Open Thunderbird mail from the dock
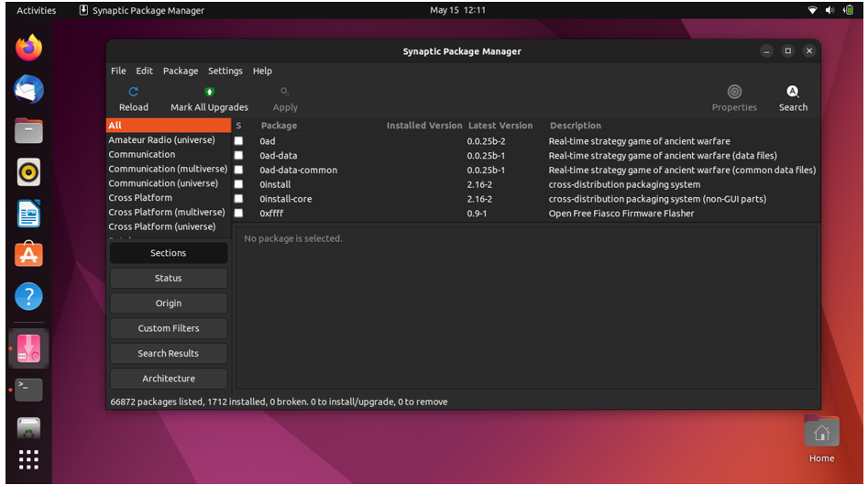 point(28,89)
